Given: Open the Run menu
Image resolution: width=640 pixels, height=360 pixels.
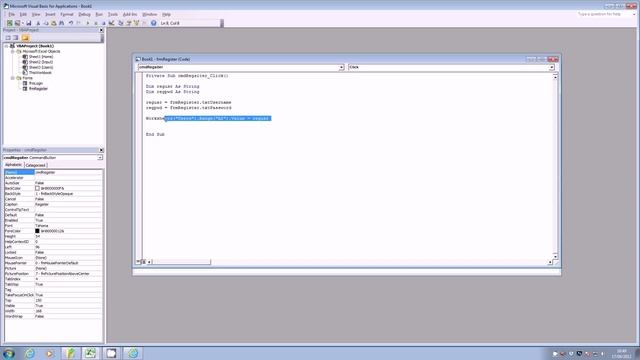Looking at the screenshot, I should (99, 14).
